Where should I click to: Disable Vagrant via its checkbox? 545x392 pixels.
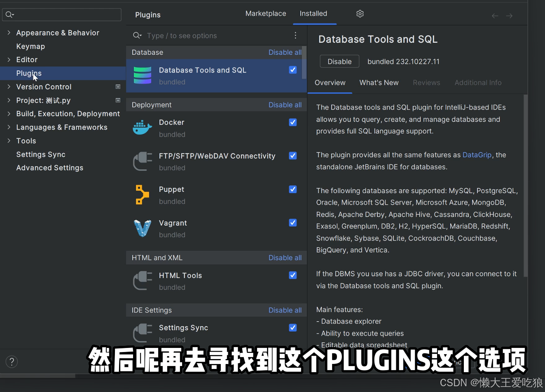pyautogui.click(x=293, y=223)
